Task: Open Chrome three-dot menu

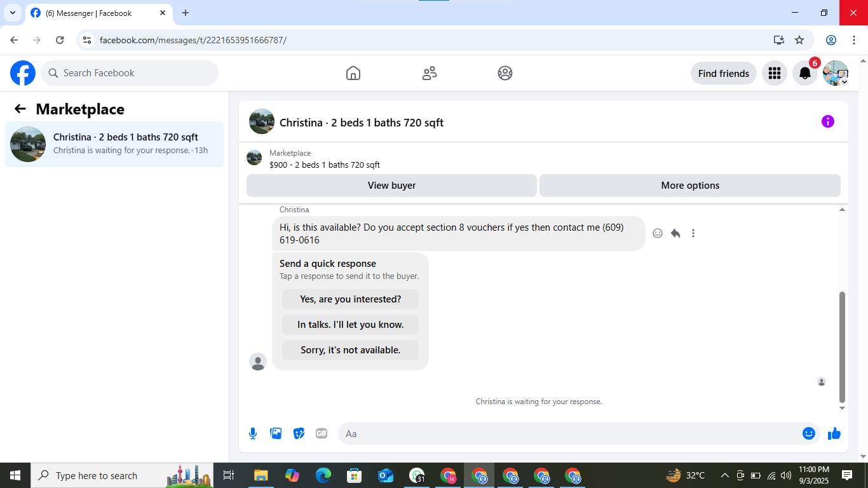Action: (x=854, y=40)
